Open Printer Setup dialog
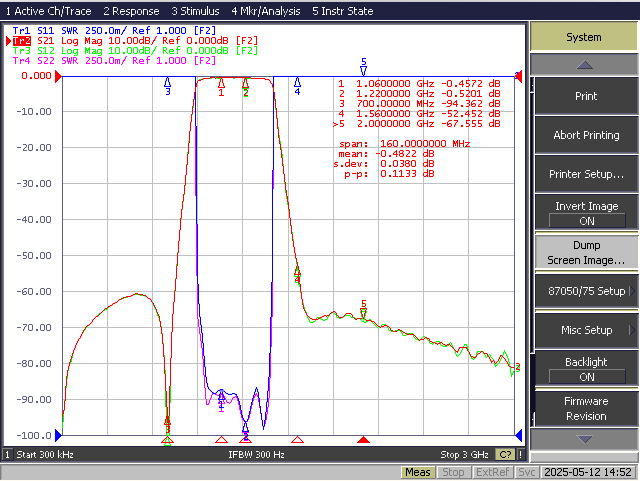 pyautogui.click(x=586, y=174)
